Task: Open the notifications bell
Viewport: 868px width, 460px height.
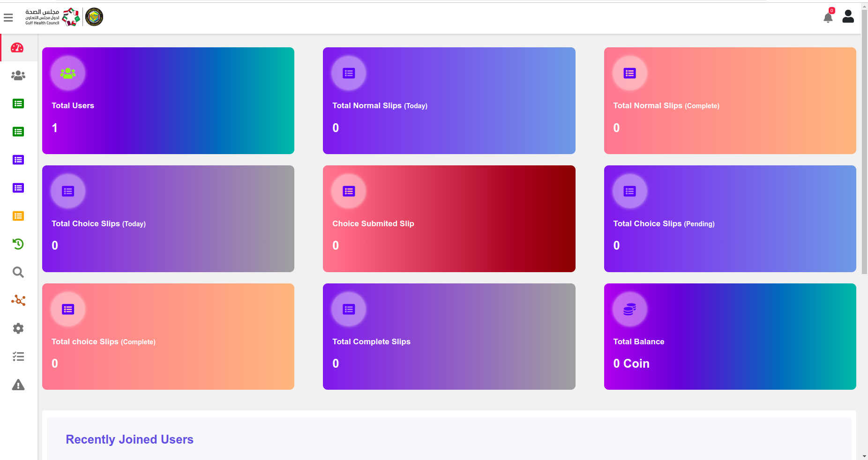Action: pyautogui.click(x=828, y=17)
